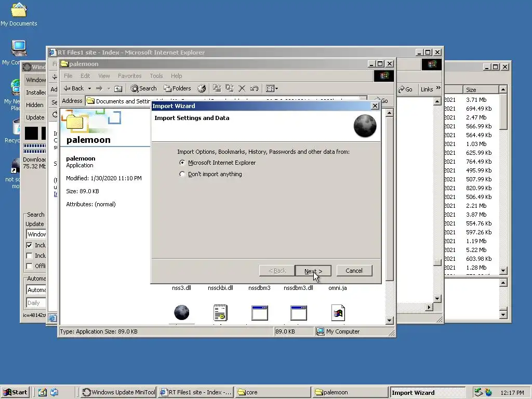Click the Up folder icon in toolbar
Viewport: 532px width, 399px height.
118,88
